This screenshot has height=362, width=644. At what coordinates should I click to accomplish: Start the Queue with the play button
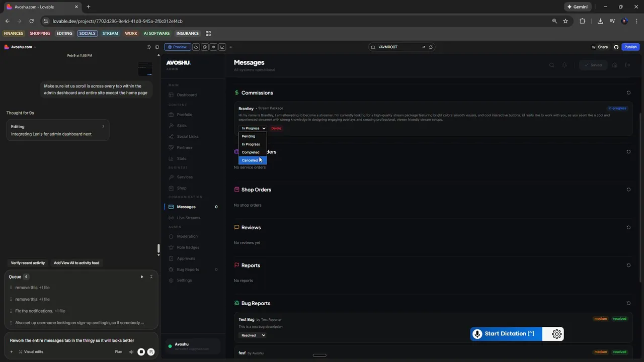click(142, 277)
